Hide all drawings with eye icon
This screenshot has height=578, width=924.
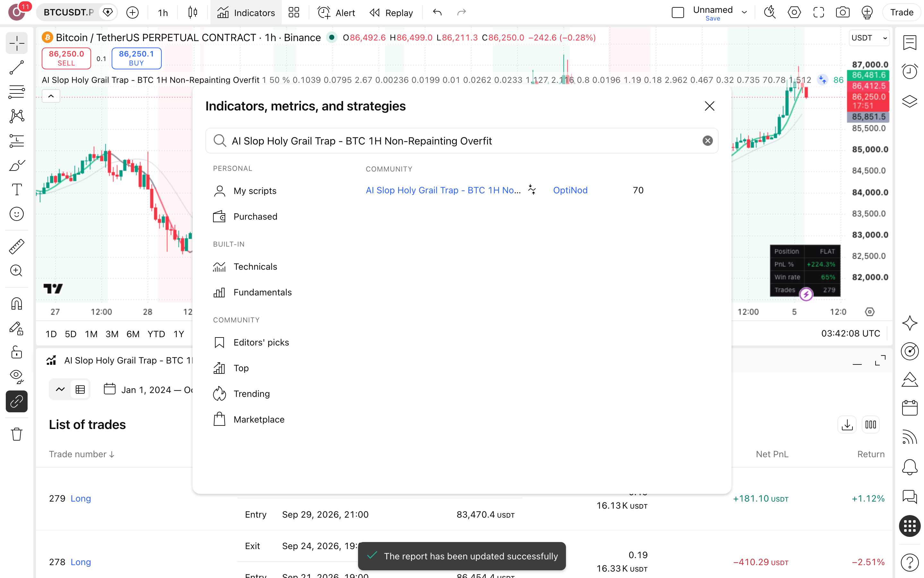coord(16,377)
